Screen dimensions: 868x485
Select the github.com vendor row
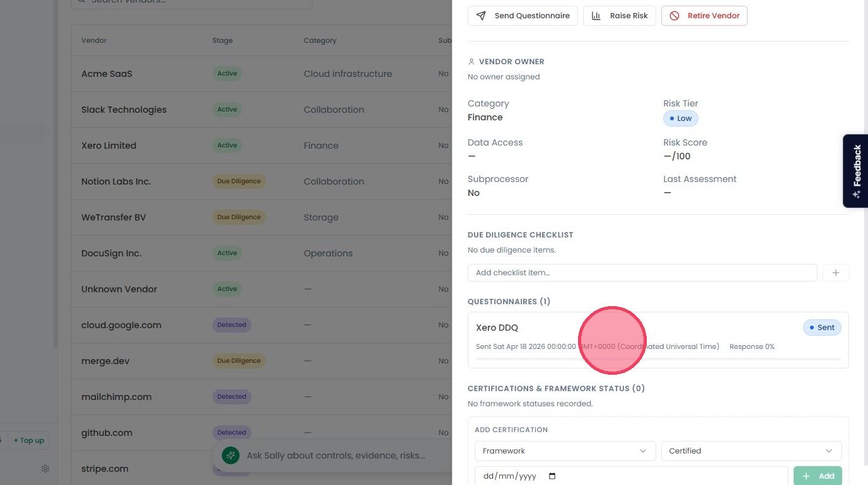tap(262, 433)
